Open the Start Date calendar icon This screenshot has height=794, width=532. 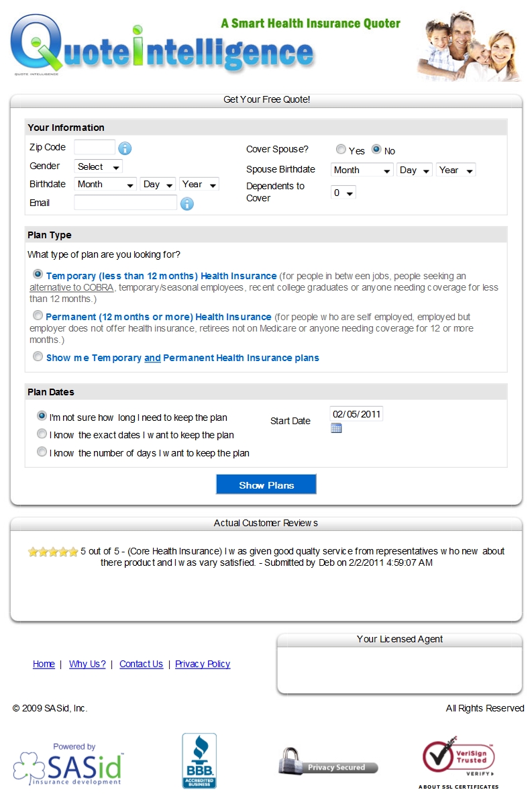336,428
